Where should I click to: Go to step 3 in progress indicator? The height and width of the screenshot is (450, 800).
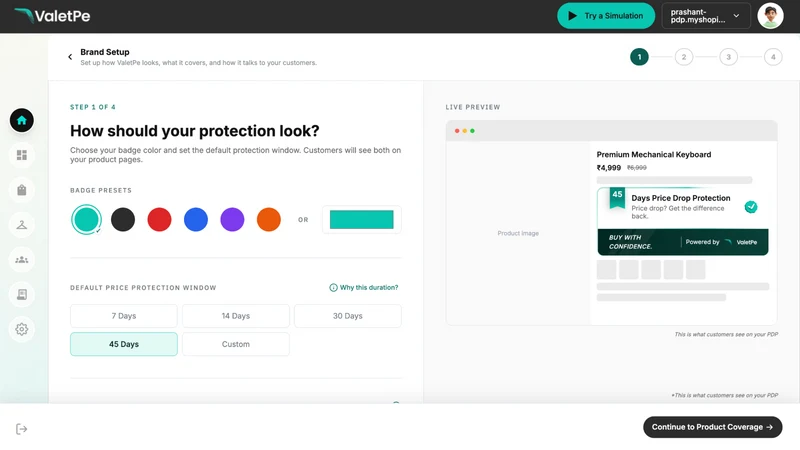coord(729,57)
